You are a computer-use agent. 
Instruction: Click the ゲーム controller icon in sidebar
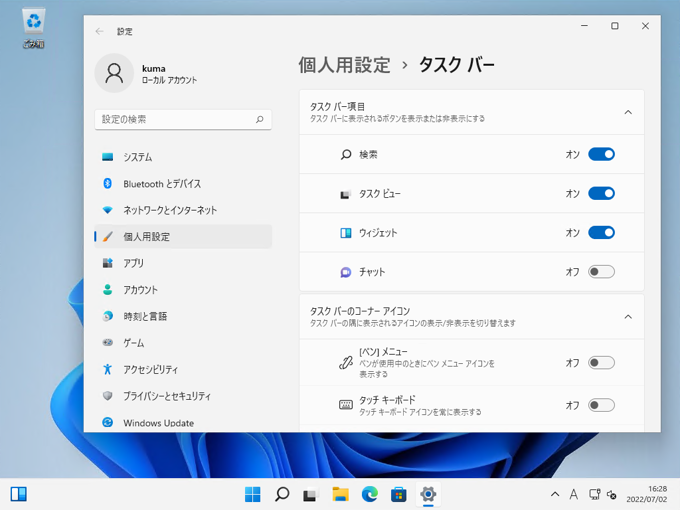[108, 343]
